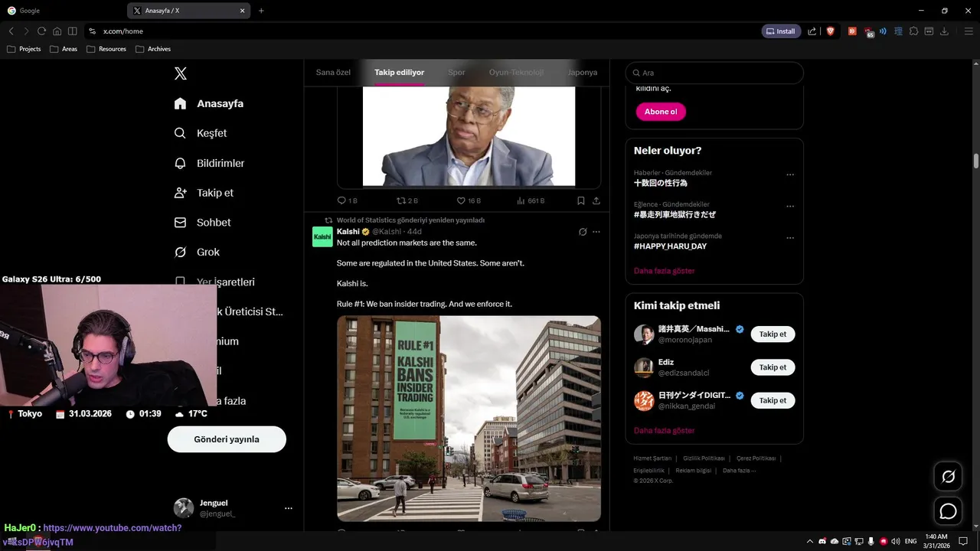Screen dimensions: 980x551
Task: Show more follow suggestions
Action: point(664,431)
